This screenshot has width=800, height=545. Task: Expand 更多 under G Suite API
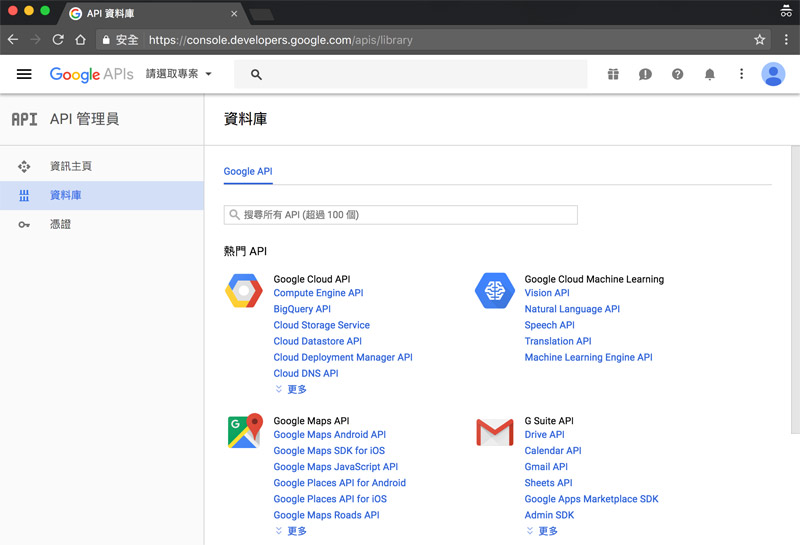(542, 531)
